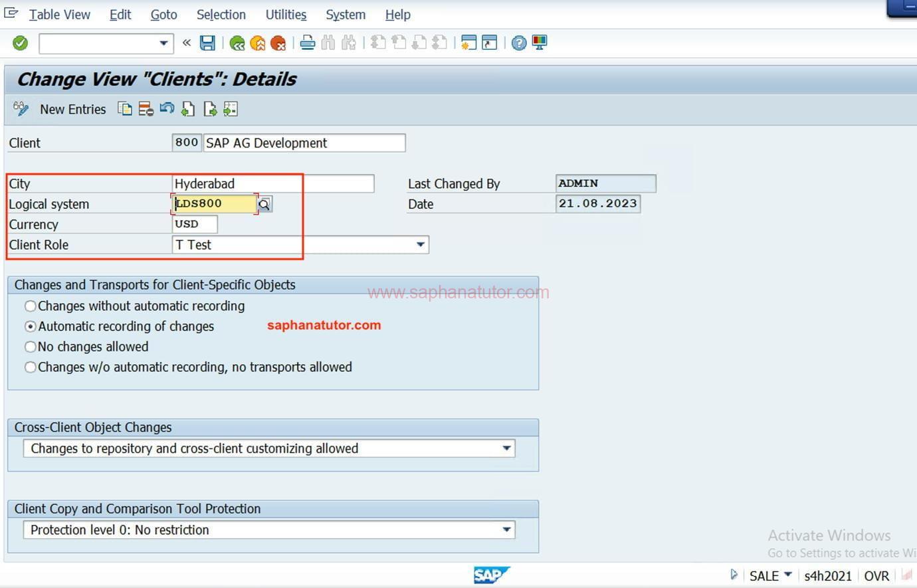Click the New Entries button

click(73, 110)
